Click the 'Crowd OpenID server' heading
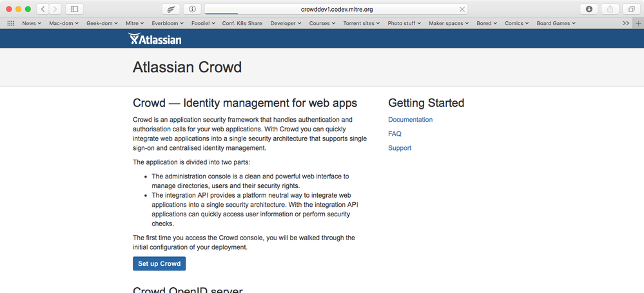The image size is (644, 293). coord(188,290)
